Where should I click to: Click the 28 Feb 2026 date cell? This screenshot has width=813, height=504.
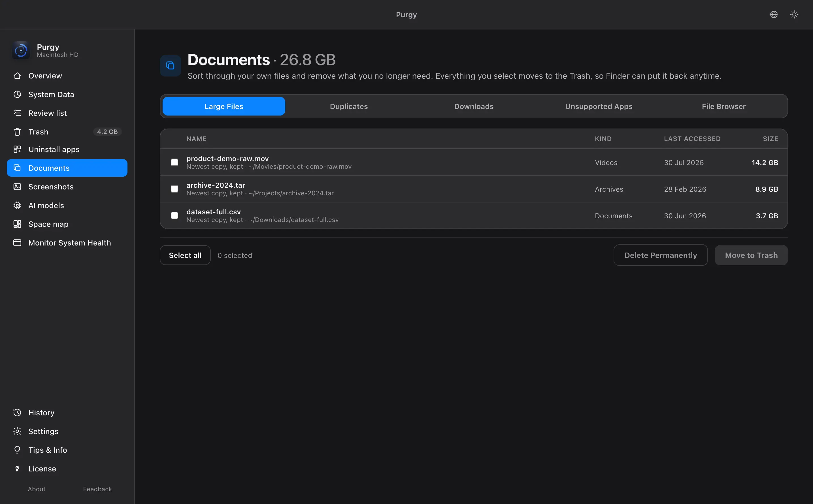click(685, 189)
